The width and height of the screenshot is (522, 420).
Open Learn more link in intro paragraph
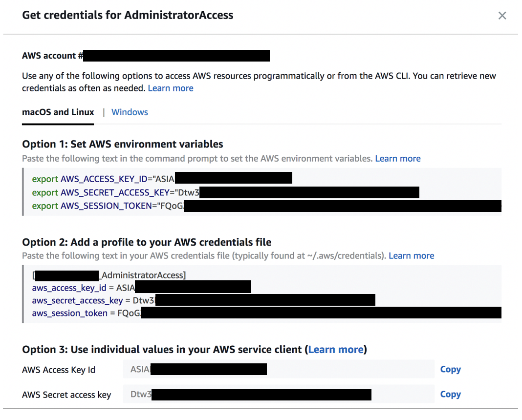[x=171, y=88]
